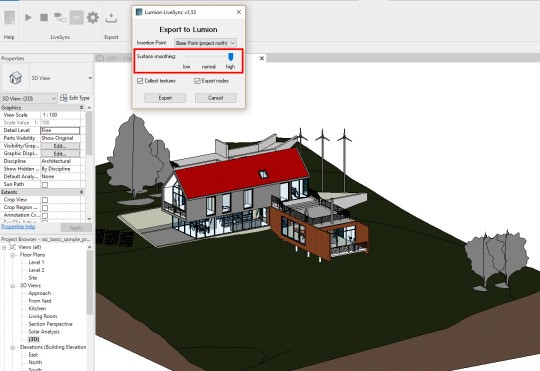Select the From Yard 3D view
The height and width of the screenshot is (371, 540).
[x=40, y=301]
